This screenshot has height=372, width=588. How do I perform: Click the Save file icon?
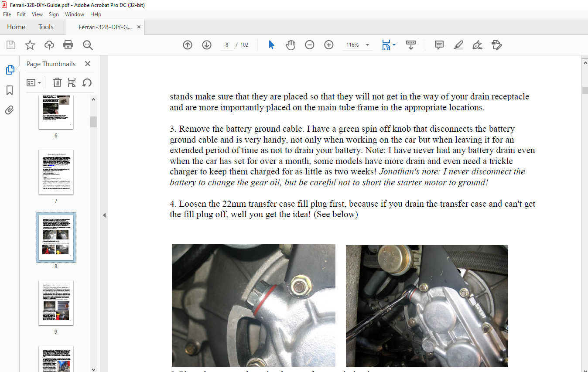(11, 45)
